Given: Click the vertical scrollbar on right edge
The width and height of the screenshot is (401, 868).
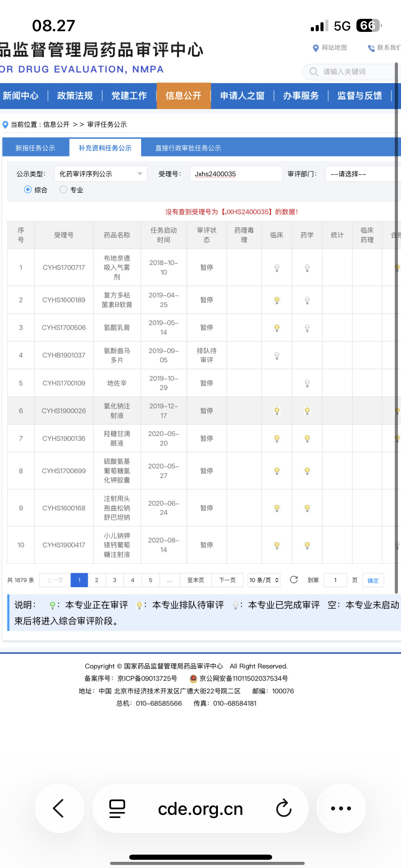Looking at the screenshot, I should [x=396, y=309].
